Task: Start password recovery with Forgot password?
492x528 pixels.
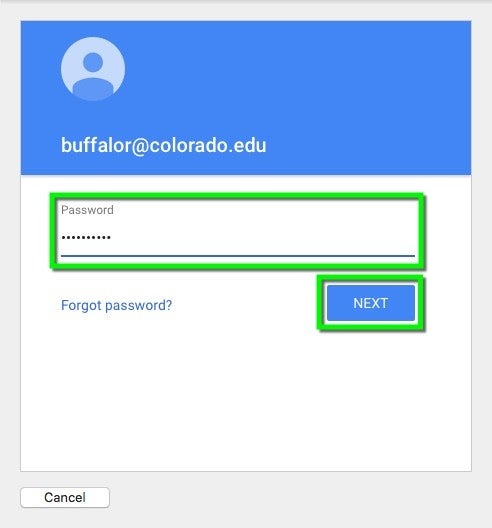Action: 117,305
